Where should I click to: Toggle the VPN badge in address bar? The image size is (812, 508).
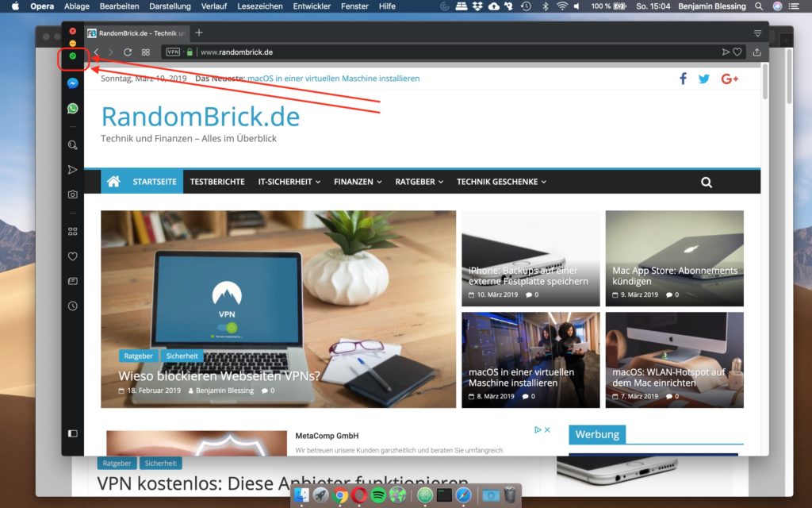coord(173,52)
